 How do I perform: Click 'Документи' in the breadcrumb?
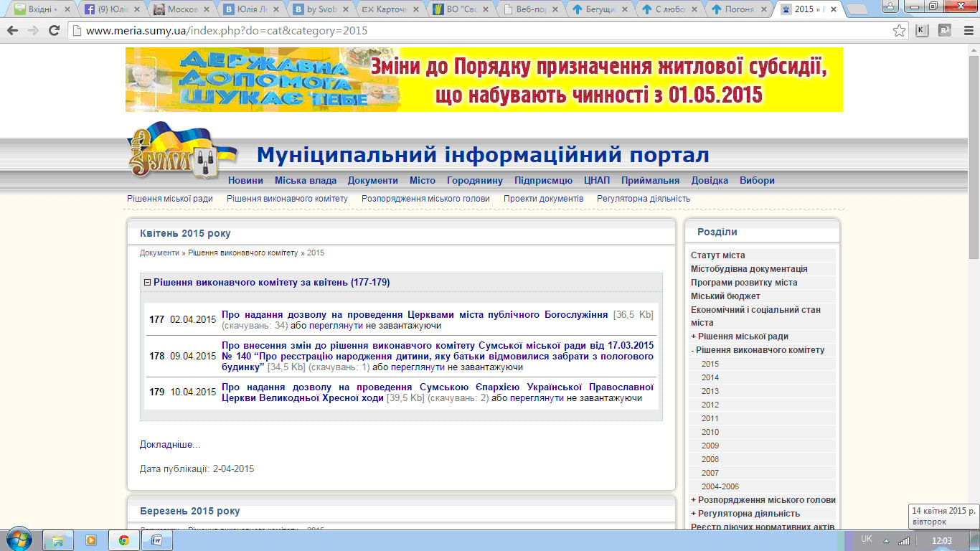click(159, 253)
